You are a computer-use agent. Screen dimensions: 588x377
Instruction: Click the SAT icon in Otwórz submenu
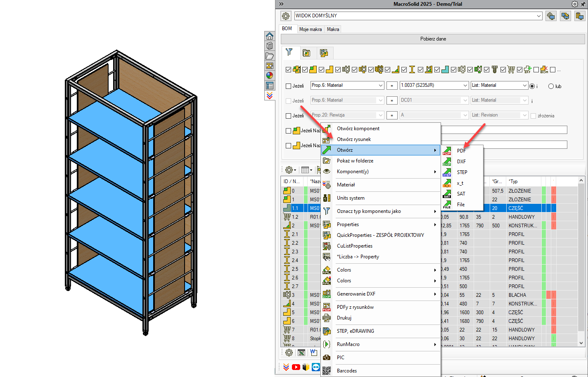point(447,194)
